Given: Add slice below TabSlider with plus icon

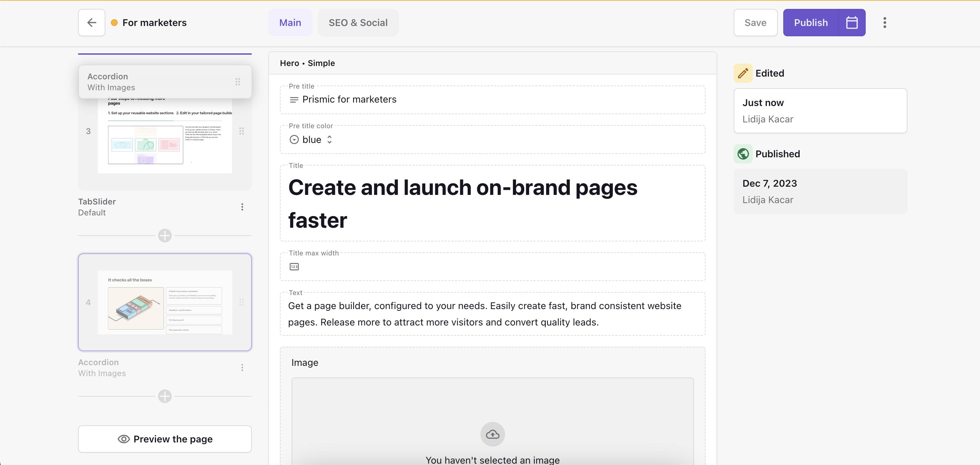Looking at the screenshot, I should click(165, 236).
